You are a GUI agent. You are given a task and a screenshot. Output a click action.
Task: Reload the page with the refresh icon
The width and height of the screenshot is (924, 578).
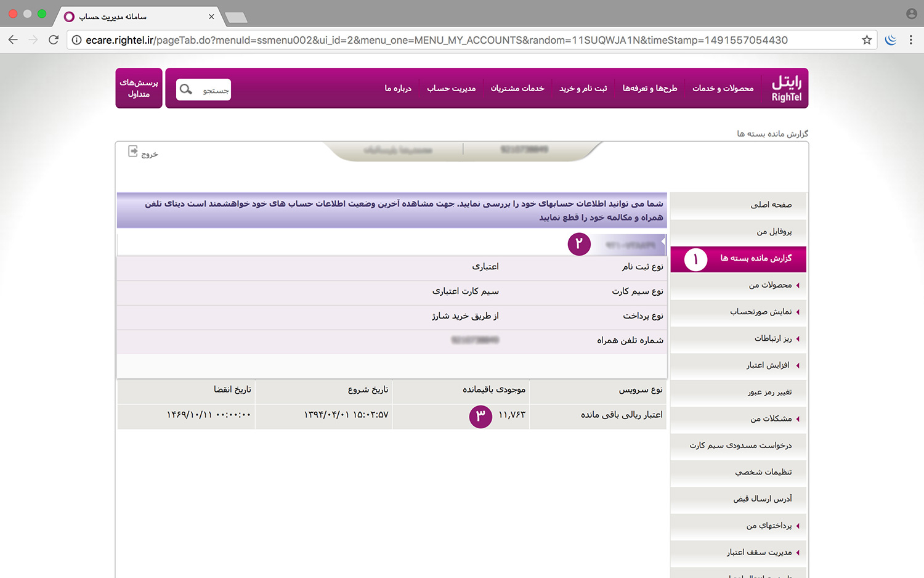54,40
